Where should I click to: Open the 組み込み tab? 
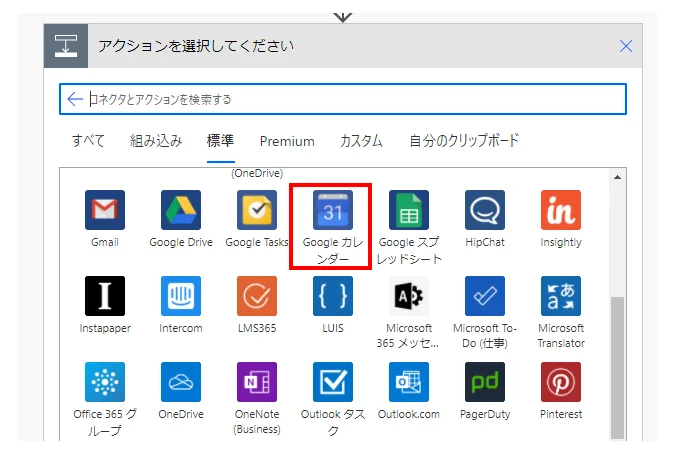click(156, 141)
